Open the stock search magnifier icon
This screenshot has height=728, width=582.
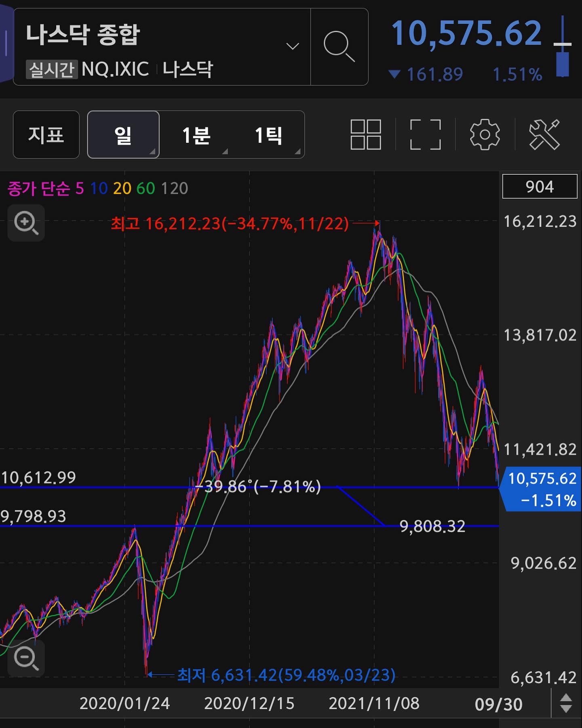click(339, 47)
